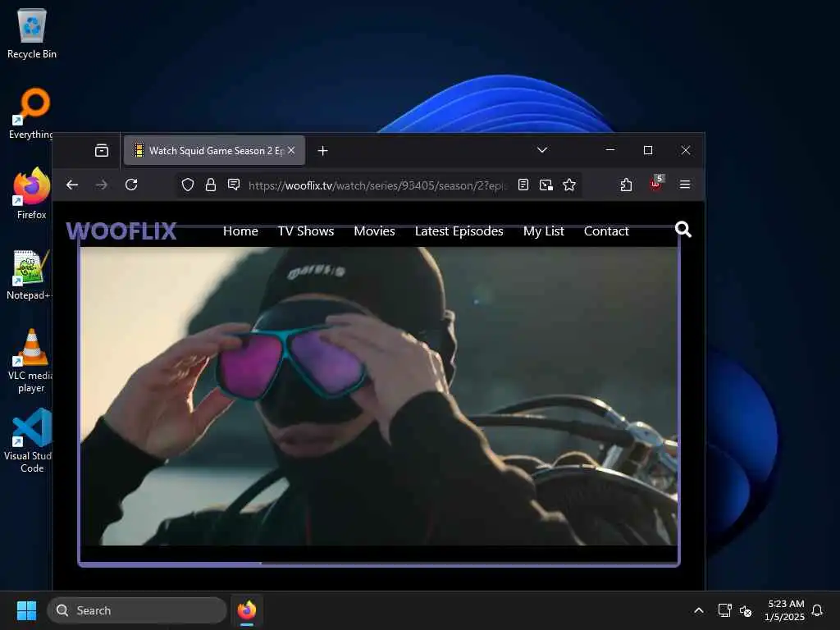This screenshot has height=630, width=840.
Task: Open the clock showing 5:23 AM
Action: click(785, 610)
